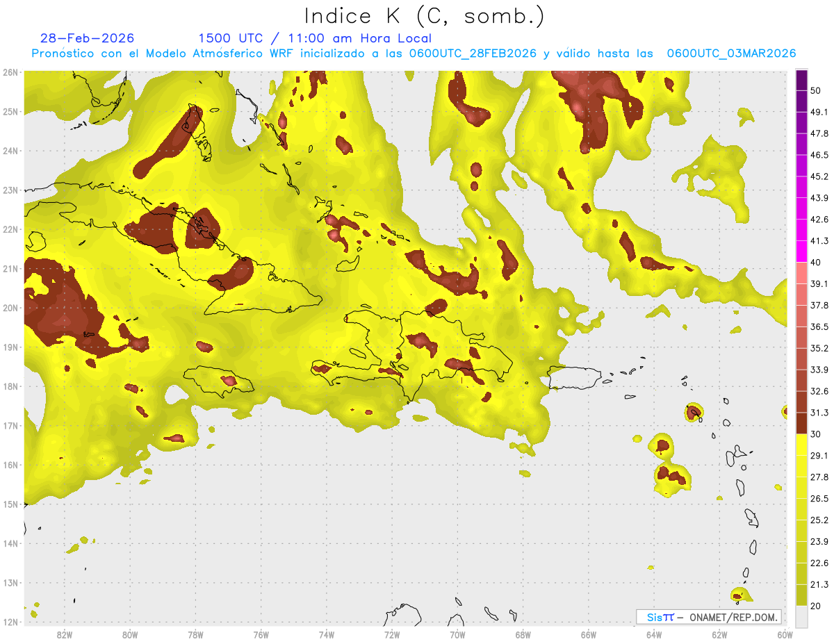834x644 pixels.
Task: Click the '33.9' color scale label
Action: [x=819, y=370]
